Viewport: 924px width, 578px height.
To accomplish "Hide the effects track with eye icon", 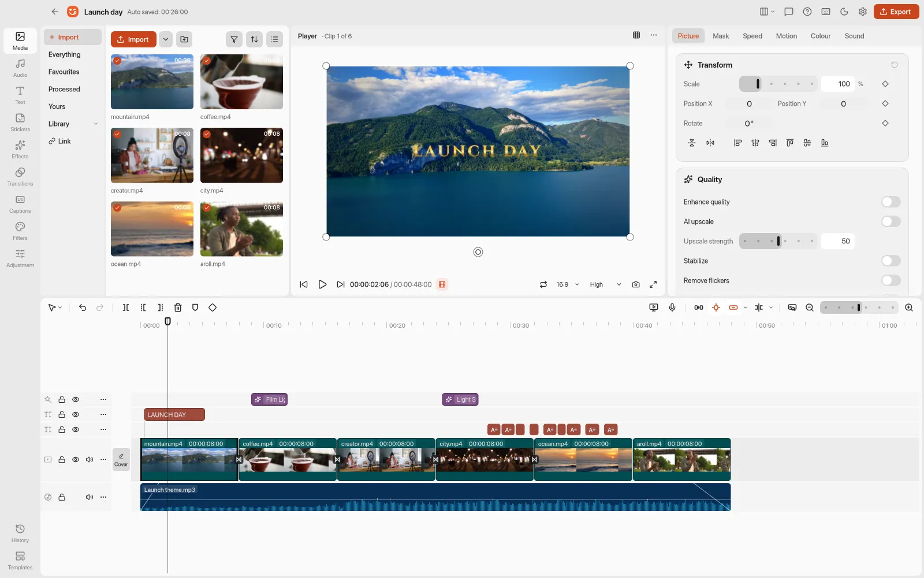I will pos(76,399).
